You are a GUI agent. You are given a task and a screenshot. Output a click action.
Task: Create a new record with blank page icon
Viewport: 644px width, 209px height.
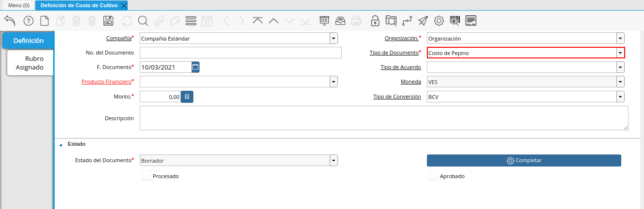[x=44, y=21]
